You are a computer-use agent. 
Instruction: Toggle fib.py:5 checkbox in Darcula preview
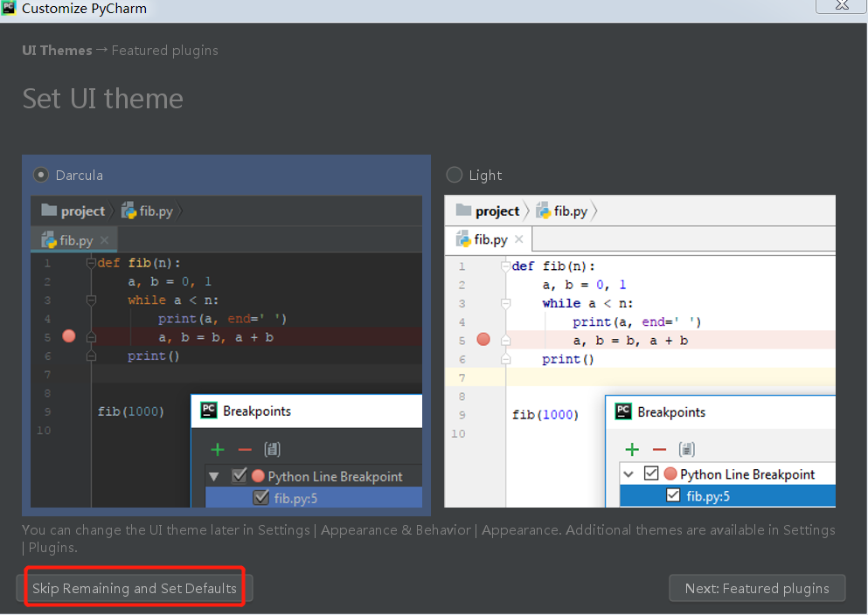click(260, 498)
